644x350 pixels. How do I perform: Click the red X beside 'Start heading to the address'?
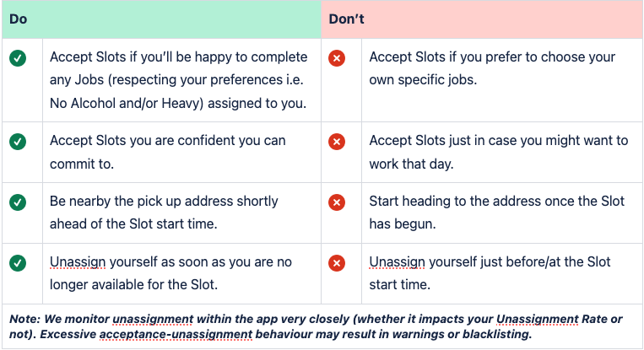[x=337, y=202]
